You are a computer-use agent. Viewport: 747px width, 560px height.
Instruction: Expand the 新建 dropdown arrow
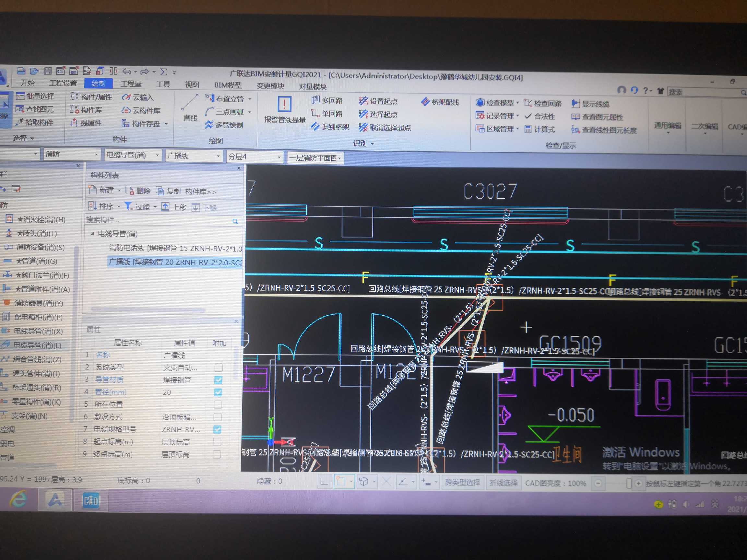click(119, 191)
